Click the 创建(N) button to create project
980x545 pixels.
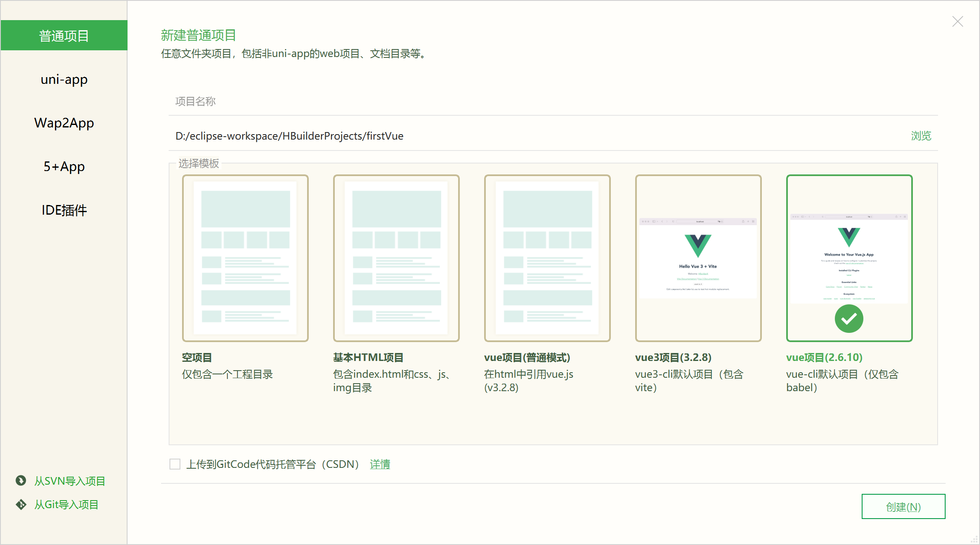[x=903, y=506]
